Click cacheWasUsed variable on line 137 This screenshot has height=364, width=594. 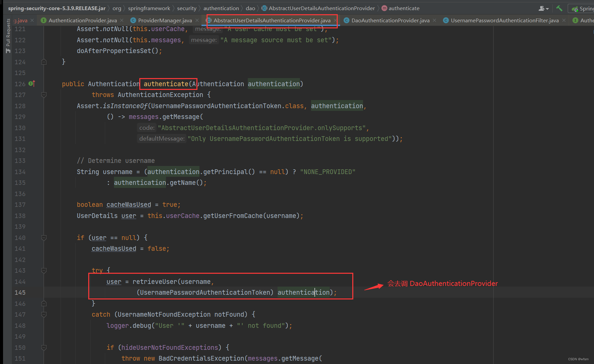(x=129, y=204)
